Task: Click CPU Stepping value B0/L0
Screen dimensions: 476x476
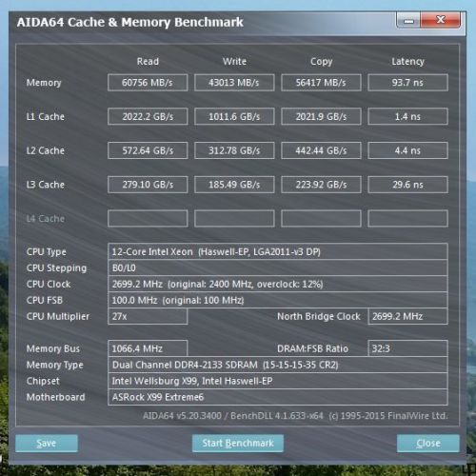Action: point(278,268)
